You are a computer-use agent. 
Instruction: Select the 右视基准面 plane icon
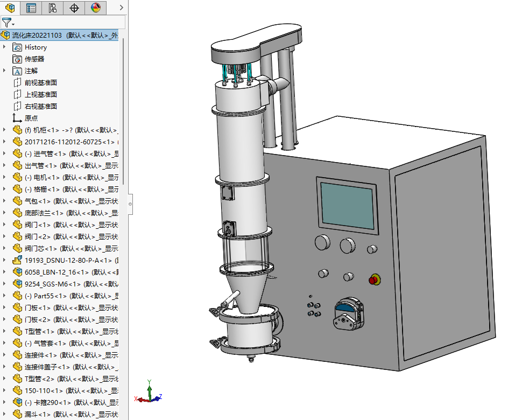coord(17,106)
